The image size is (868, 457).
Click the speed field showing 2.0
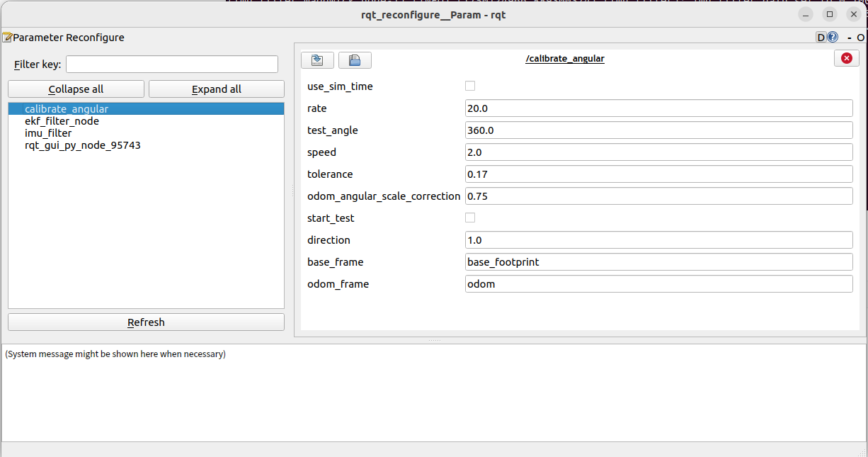coord(658,152)
